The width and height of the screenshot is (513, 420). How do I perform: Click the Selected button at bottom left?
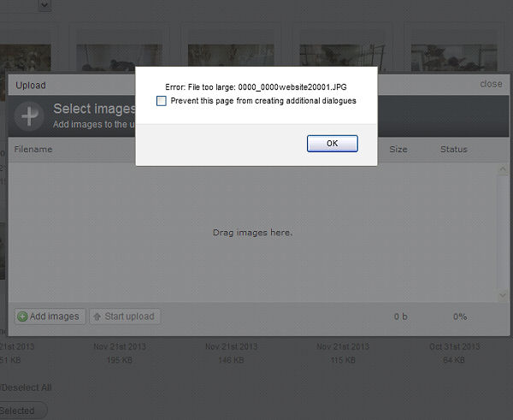(23, 411)
